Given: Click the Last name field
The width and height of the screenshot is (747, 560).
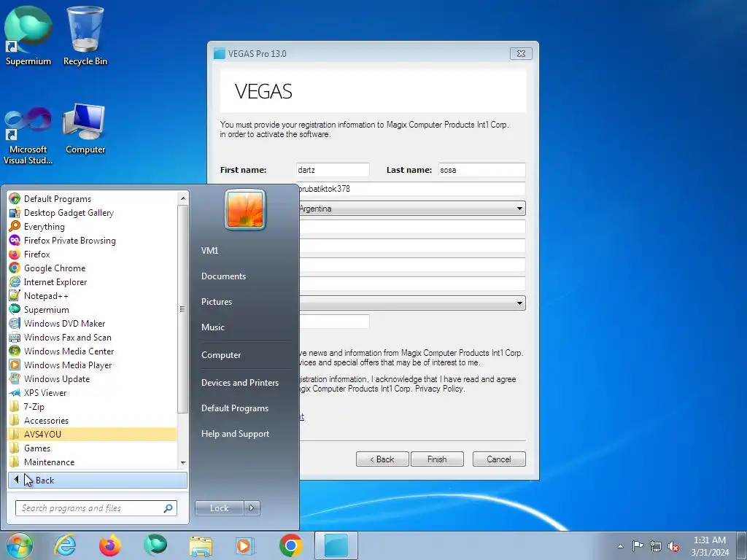Looking at the screenshot, I should pyautogui.click(x=481, y=170).
